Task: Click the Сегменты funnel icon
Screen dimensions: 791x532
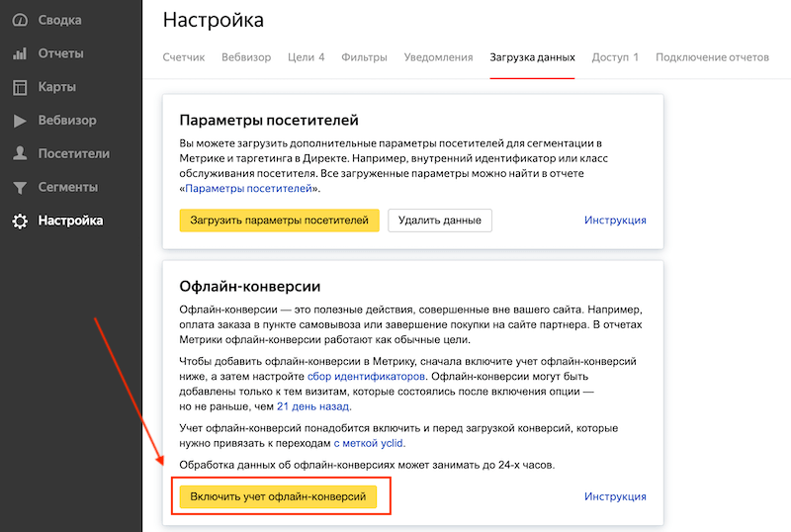Action: [x=20, y=188]
